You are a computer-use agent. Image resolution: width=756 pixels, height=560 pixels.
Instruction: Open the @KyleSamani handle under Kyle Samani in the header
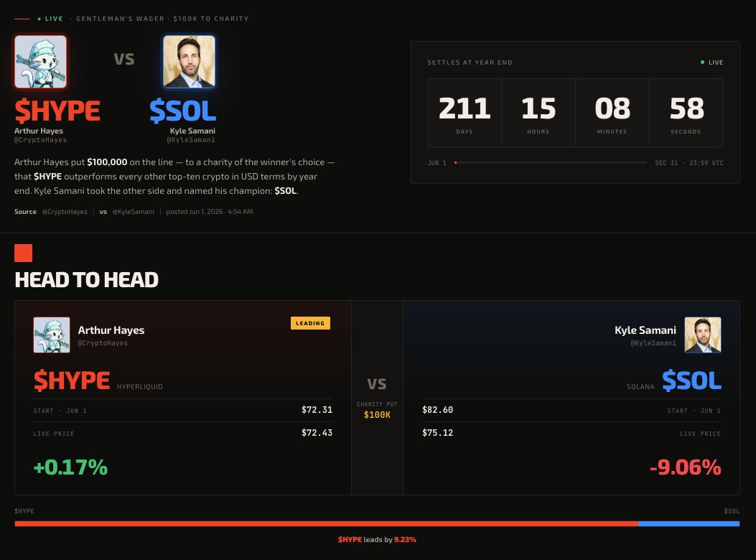pyautogui.click(x=191, y=140)
